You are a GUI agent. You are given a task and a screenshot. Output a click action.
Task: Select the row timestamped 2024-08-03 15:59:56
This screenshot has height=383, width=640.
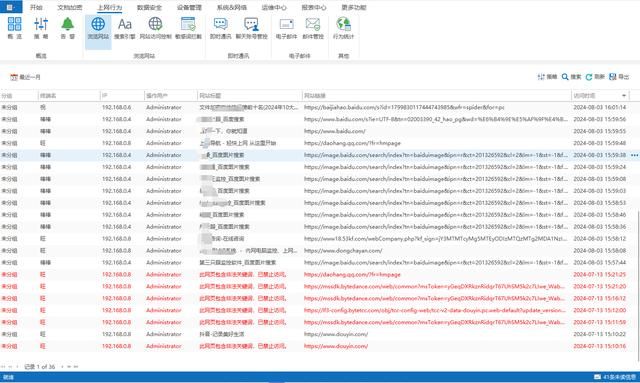[x=319, y=119]
